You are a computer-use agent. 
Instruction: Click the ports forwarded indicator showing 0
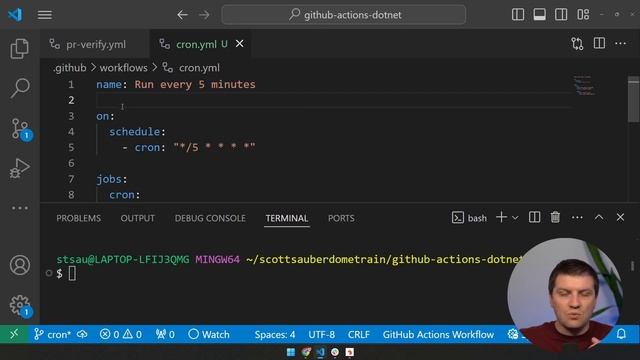[x=165, y=335]
